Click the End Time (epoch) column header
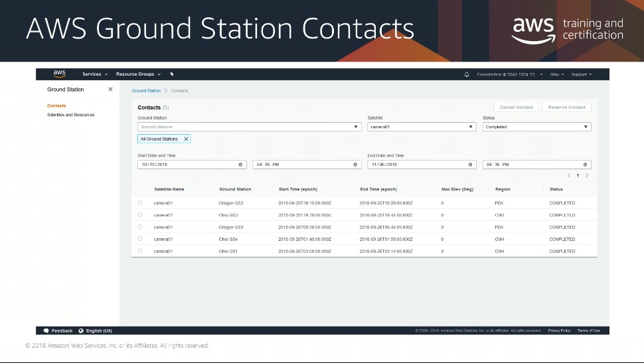 (378, 189)
